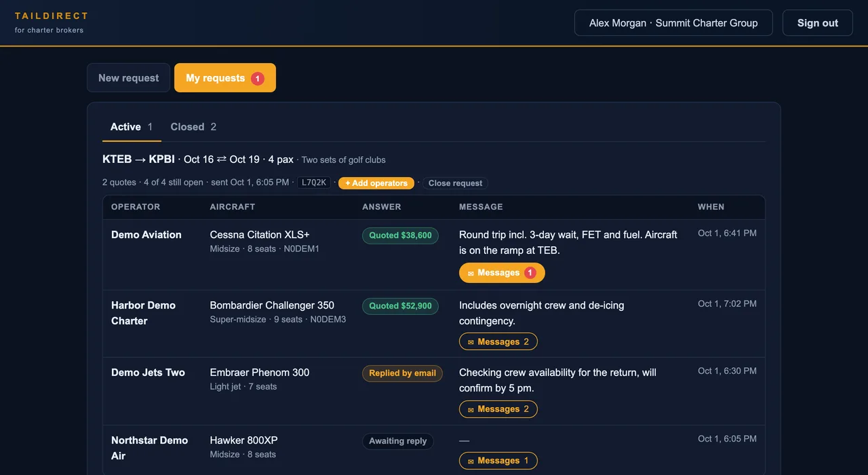Click the Hawker 800XP aircraft

coord(244,440)
